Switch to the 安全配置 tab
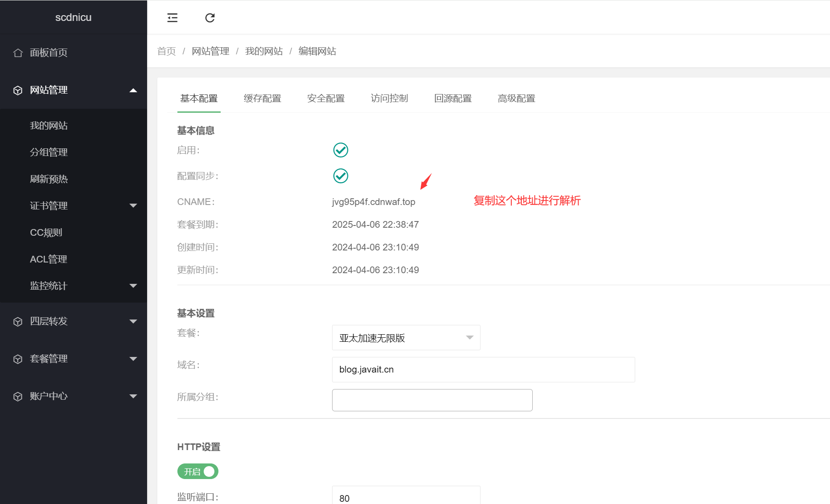830x504 pixels. pyautogui.click(x=326, y=98)
